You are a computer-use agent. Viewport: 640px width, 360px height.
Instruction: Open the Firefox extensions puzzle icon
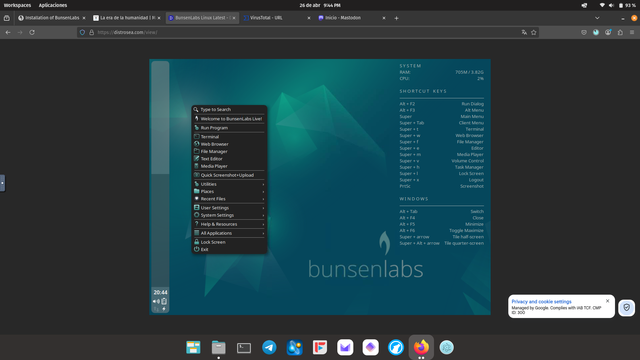pos(620,32)
